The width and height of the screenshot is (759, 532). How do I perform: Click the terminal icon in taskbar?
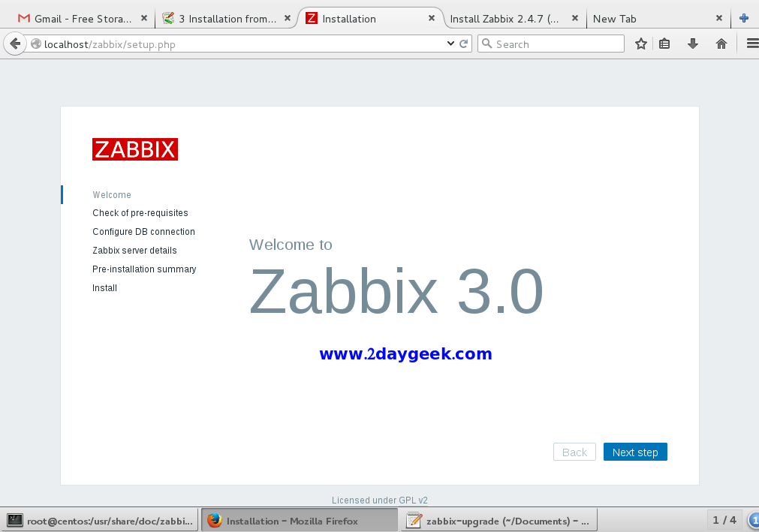[15, 521]
